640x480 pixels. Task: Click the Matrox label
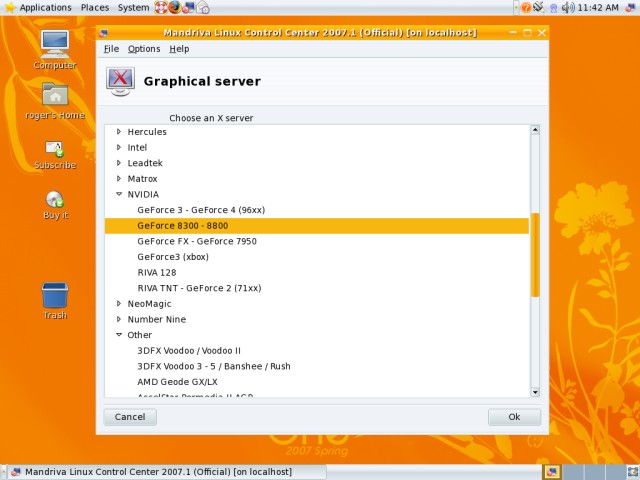click(x=142, y=178)
